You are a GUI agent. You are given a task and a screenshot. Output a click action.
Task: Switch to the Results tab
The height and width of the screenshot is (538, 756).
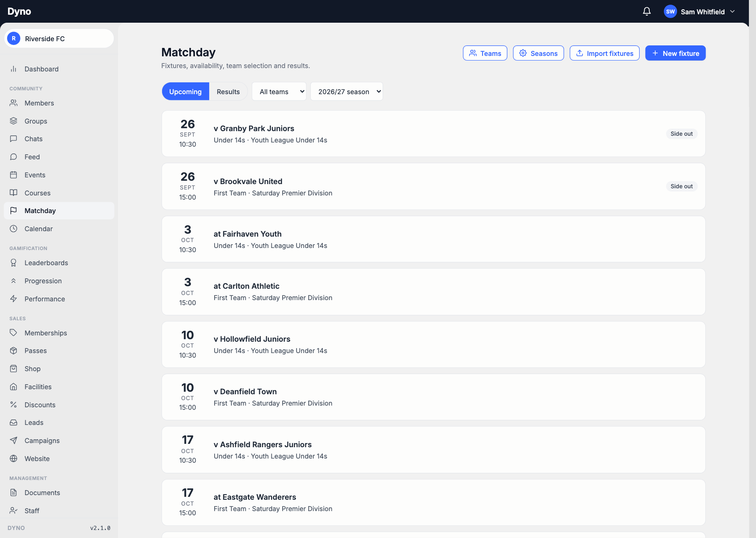(x=228, y=92)
